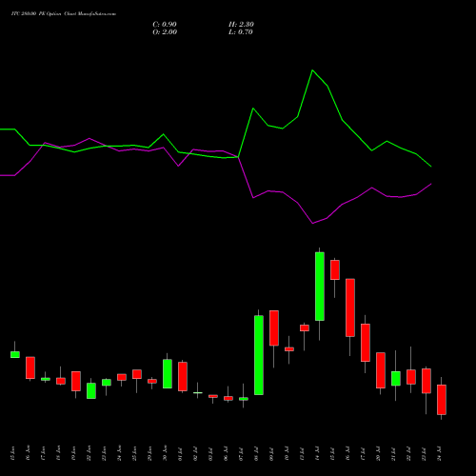This screenshot has height=476, width=476.
Task: Click the ITC 280.00 PE chart title
Action: (64, 14)
